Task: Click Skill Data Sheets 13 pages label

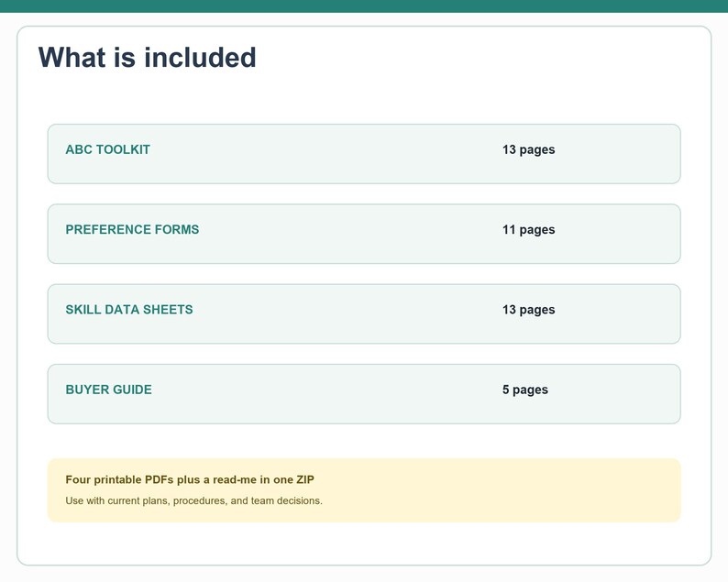Action: coord(528,310)
